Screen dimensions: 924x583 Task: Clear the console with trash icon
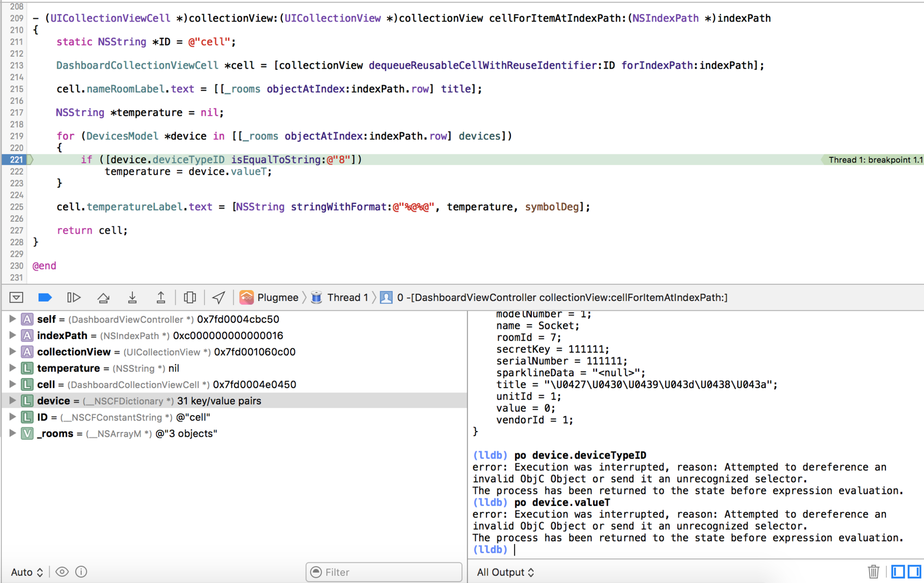(873, 571)
